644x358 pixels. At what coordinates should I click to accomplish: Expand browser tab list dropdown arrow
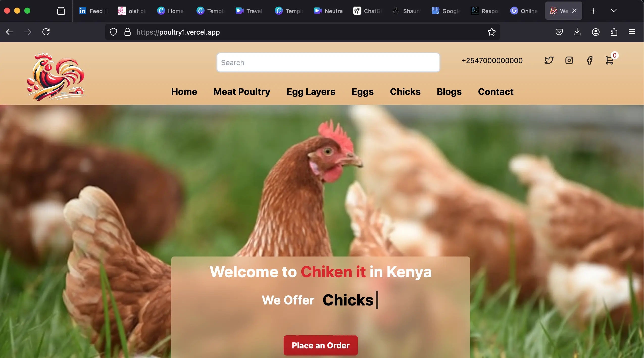pos(614,10)
